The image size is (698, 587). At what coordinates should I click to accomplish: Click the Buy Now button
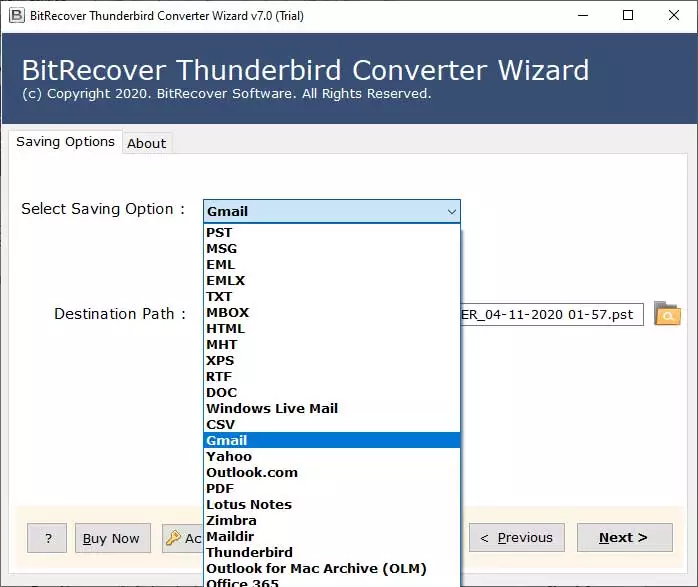(113, 538)
